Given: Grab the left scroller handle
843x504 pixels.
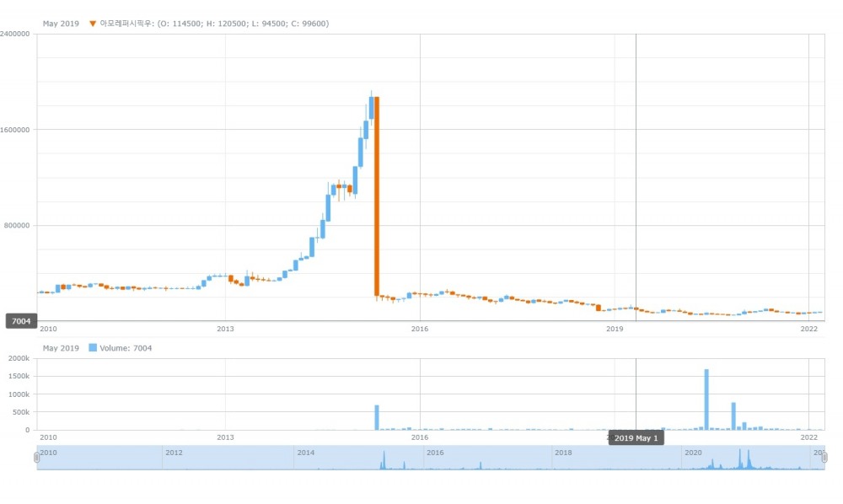Looking at the screenshot, I should click(x=36, y=457).
